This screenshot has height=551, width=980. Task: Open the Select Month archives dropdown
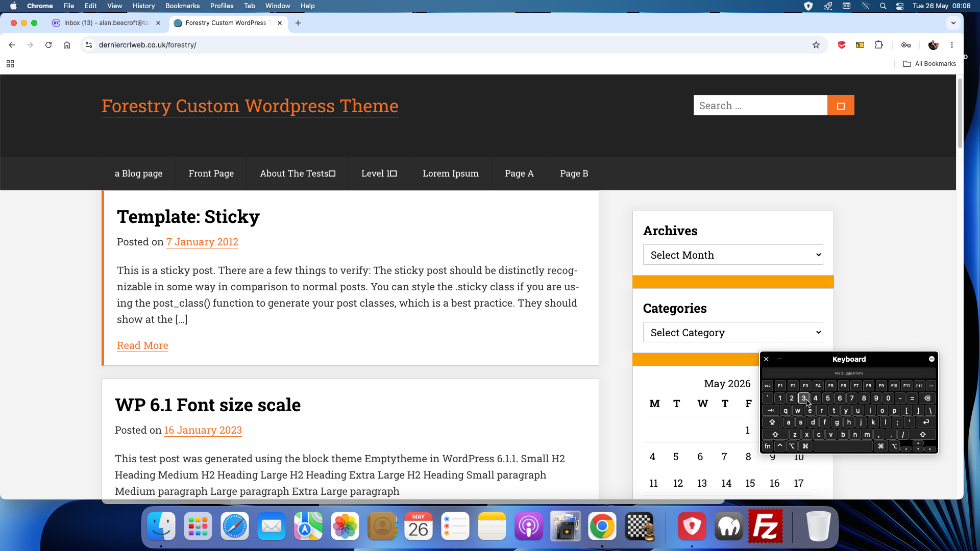[x=733, y=255]
